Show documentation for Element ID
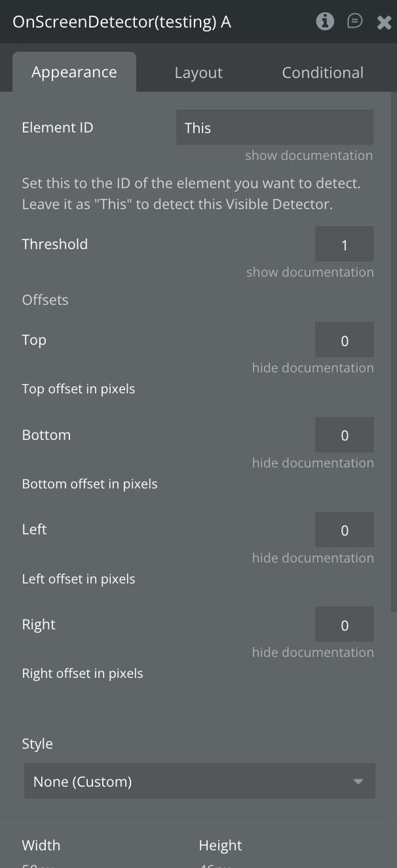Screen dimensions: 397x868 309,155
